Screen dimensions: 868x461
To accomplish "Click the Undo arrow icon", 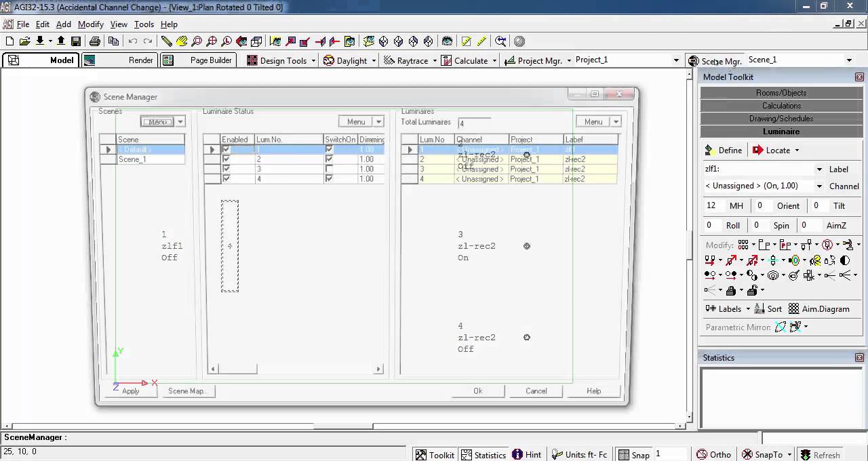I will 133,41.
